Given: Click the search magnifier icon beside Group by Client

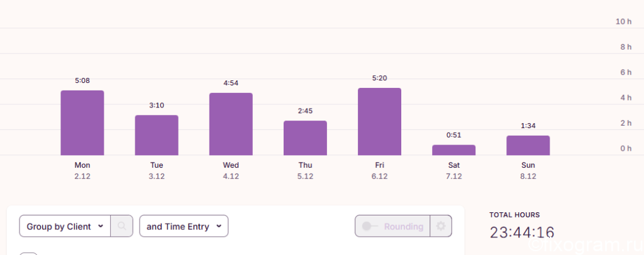Looking at the screenshot, I should (121, 226).
